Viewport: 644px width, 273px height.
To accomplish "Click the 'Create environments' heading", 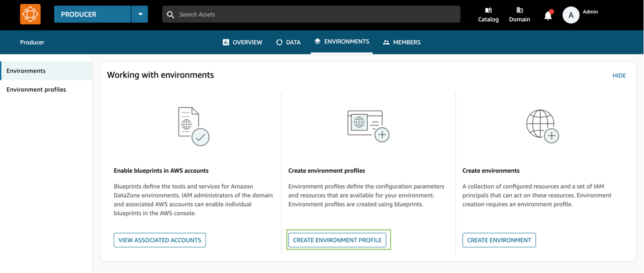I will [491, 171].
